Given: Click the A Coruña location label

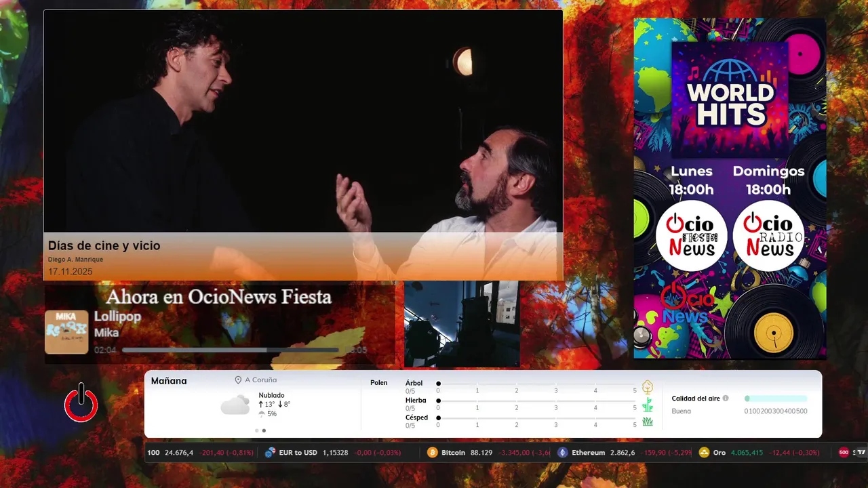Looking at the screenshot, I should 261,380.
